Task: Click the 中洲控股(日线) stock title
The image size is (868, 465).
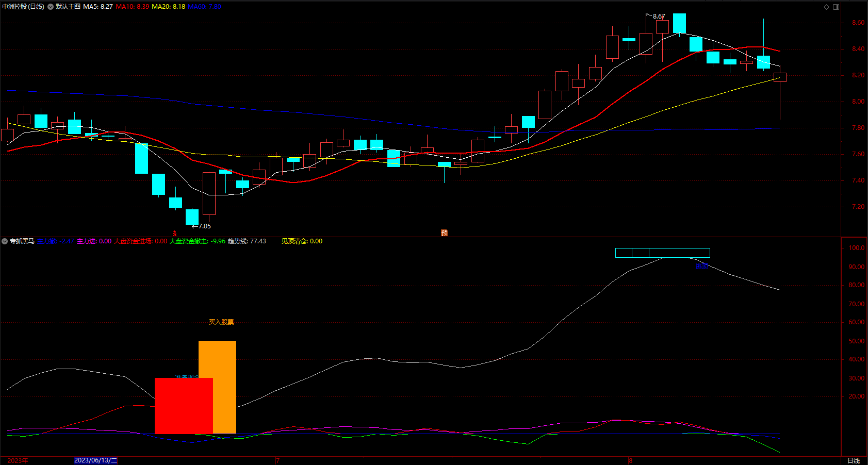Action: 23,7
